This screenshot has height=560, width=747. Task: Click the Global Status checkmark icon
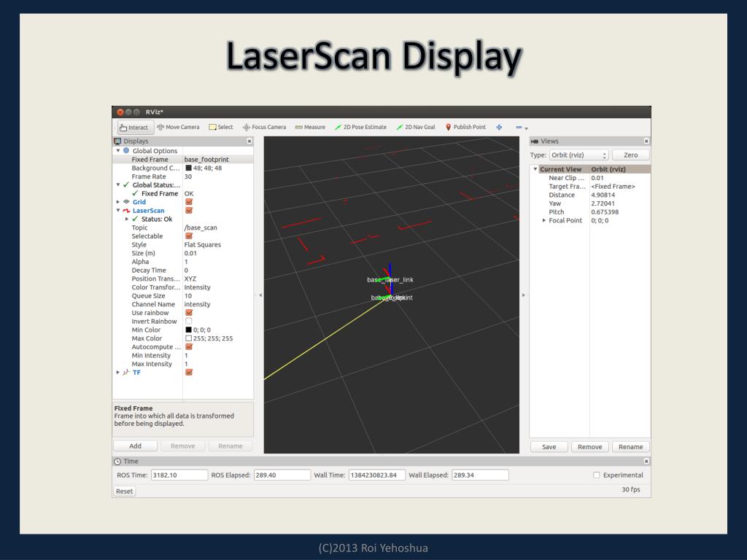point(126,184)
